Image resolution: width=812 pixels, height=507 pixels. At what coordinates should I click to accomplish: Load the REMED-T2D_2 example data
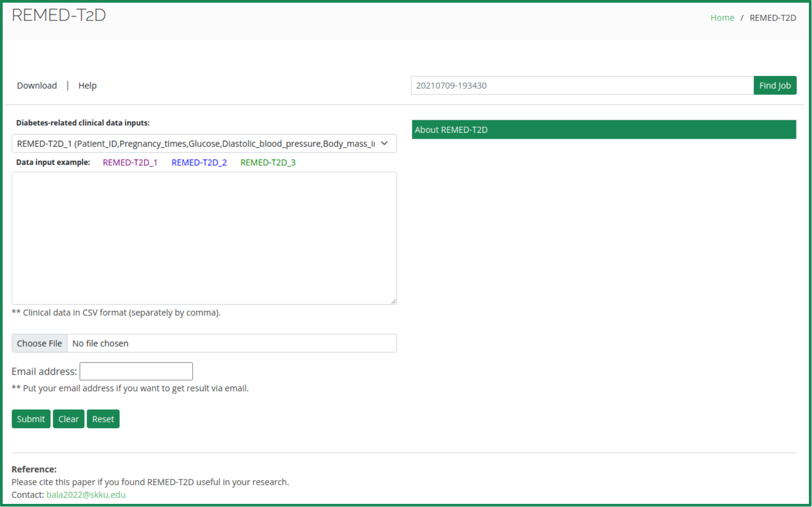coord(199,163)
